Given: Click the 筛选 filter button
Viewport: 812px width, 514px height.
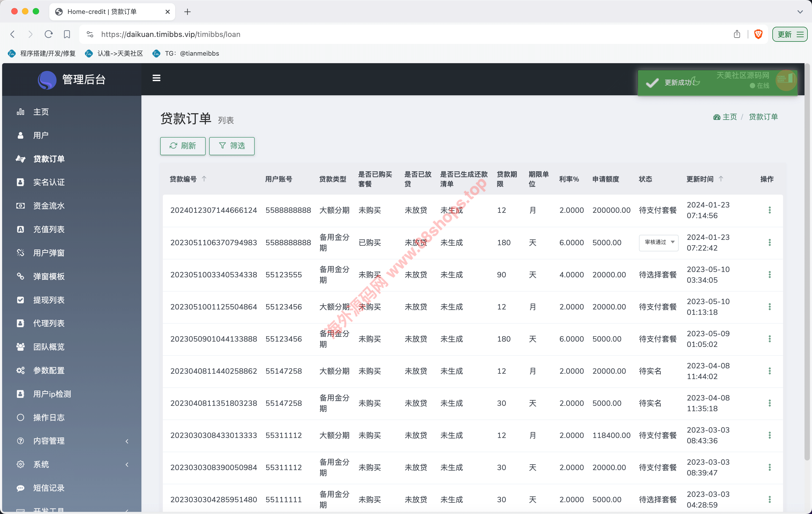Looking at the screenshot, I should 232,146.
